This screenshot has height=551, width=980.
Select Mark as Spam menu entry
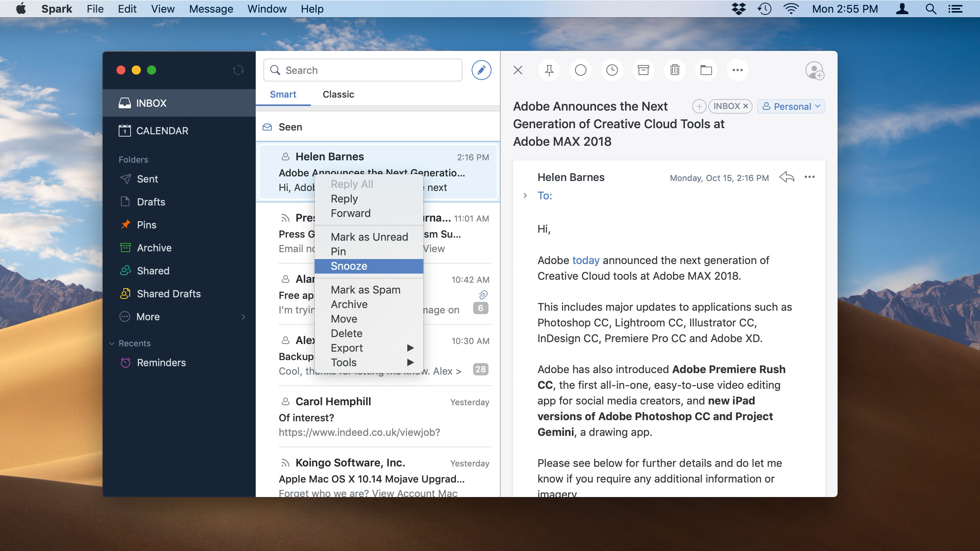pos(369,290)
